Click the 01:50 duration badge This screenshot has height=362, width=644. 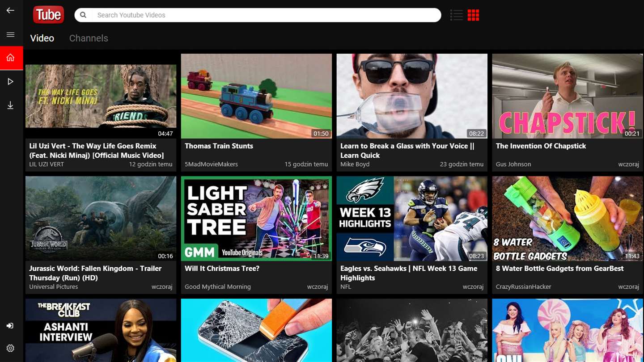[321, 133]
